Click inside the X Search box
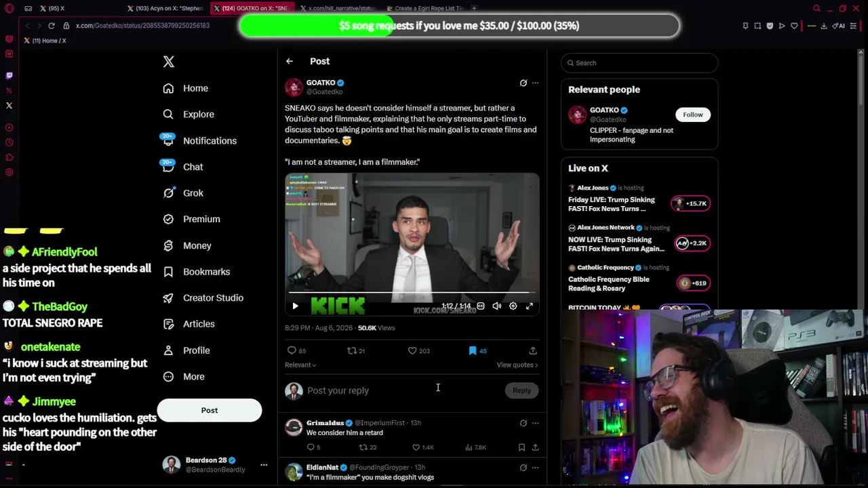Screen dimensions: 868x488 (639, 63)
